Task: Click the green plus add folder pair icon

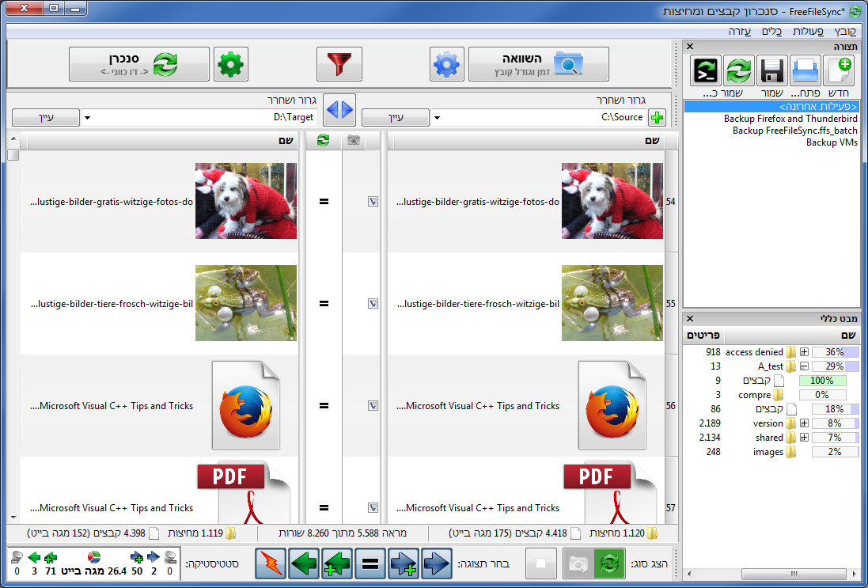Action: tap(656, 118)
